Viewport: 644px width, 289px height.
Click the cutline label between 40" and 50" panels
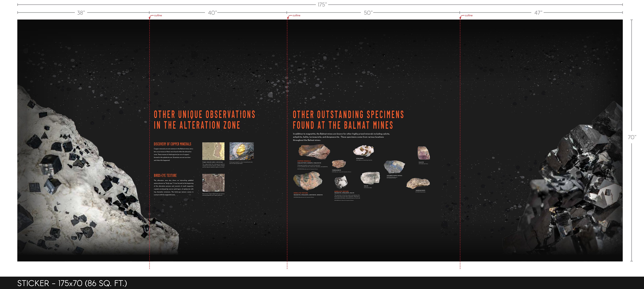297,15
